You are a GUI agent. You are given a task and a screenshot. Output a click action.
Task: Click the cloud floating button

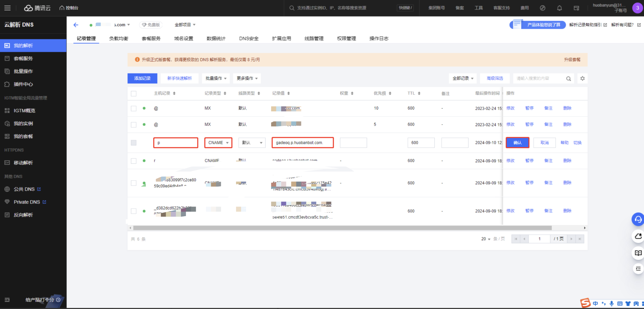click(x=638, y=236)
